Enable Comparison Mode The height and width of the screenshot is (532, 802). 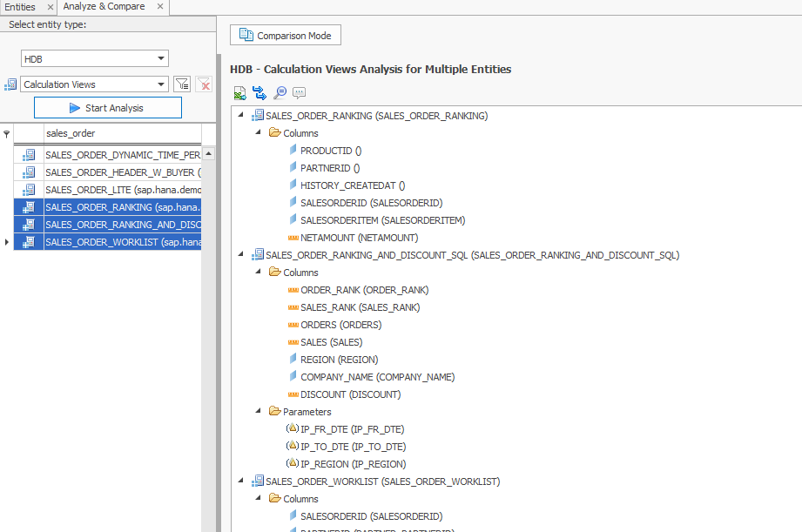point(285,35)
